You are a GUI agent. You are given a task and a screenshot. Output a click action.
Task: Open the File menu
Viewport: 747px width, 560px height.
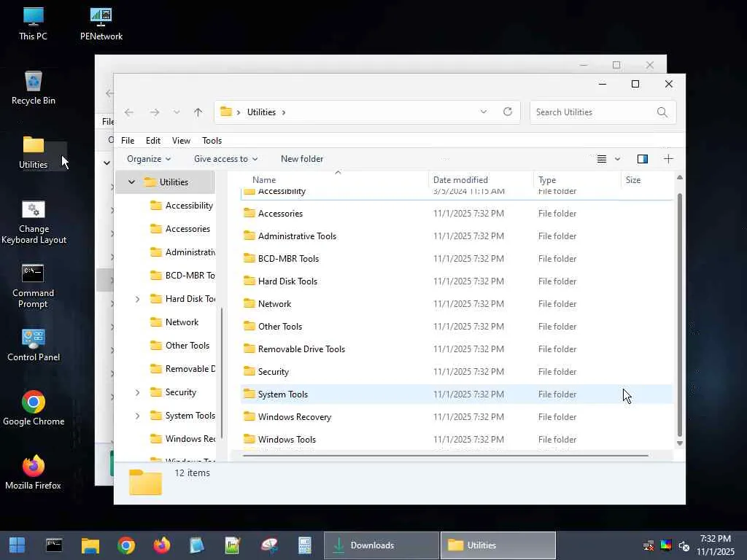tap(128, 141)
